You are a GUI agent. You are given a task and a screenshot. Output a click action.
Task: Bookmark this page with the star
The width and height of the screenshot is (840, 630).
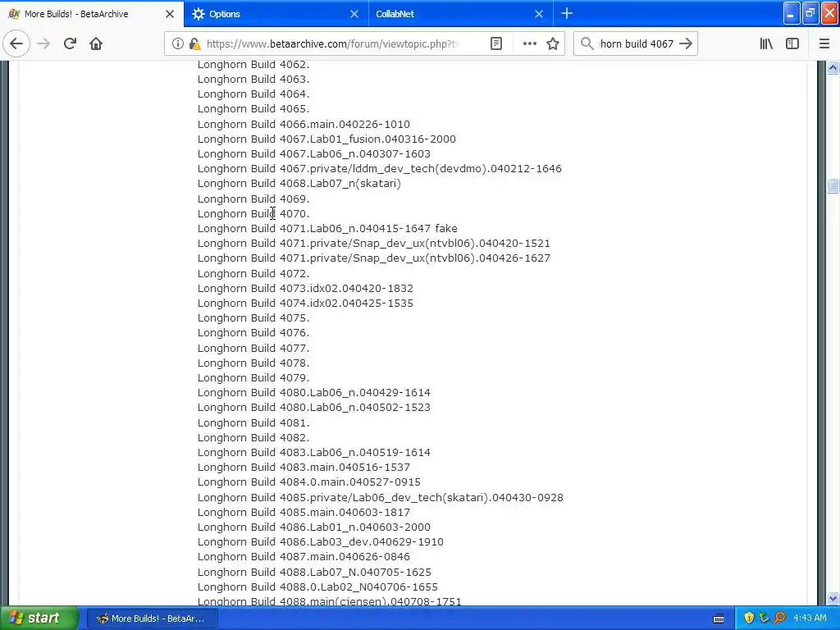553,44
